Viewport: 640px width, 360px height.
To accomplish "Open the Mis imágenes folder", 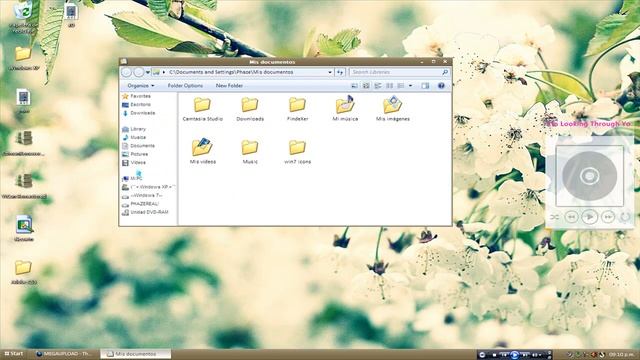I will [393, 109].
